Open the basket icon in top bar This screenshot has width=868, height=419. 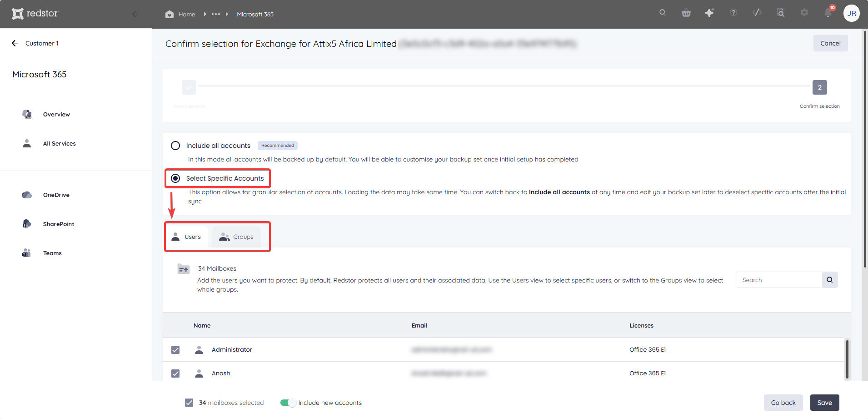686,13
